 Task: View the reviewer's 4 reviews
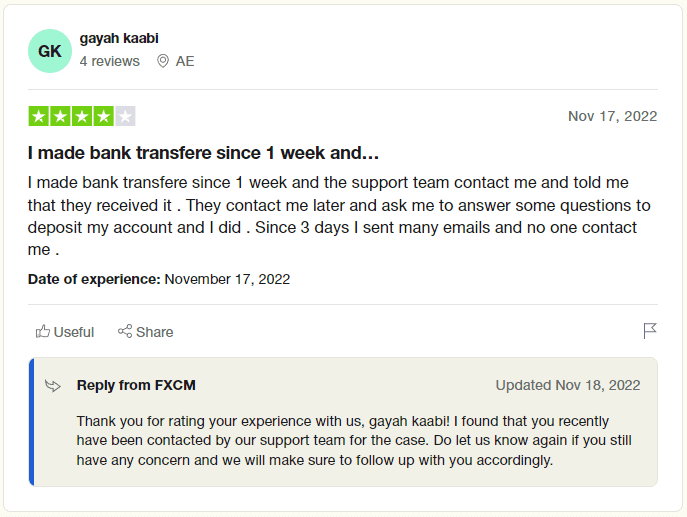click(110, 61)
